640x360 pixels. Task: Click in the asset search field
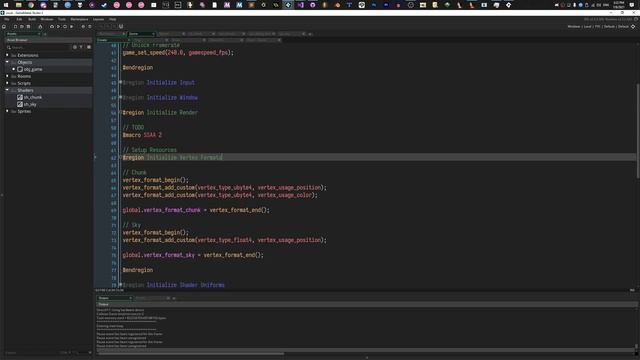point(39,47)
